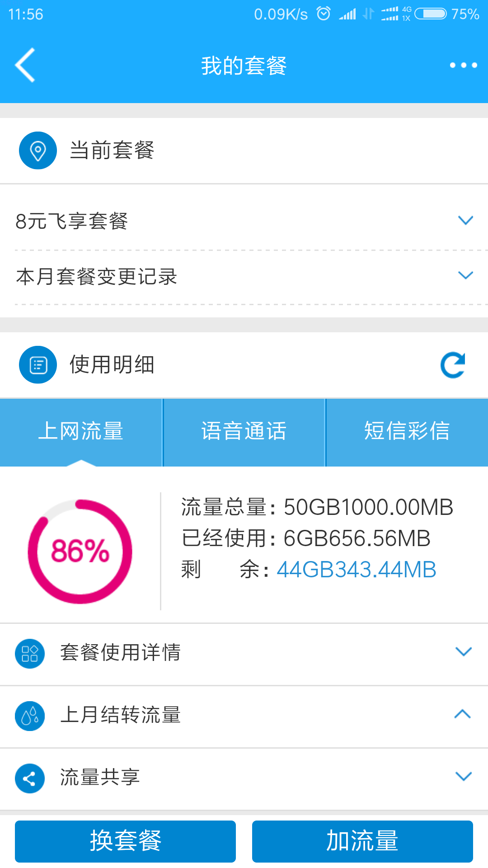Switch to the 语音通话 tab

244,432
